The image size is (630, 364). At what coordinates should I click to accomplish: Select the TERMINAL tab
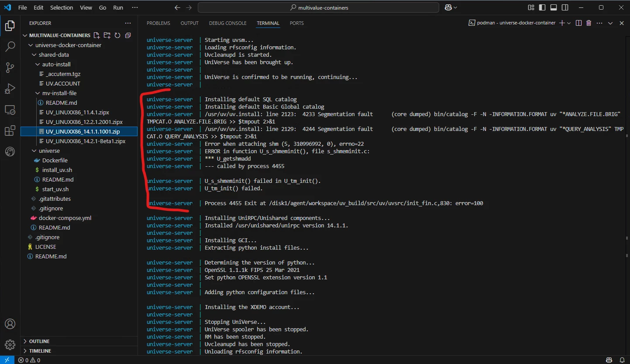click(x=268, y=23)
